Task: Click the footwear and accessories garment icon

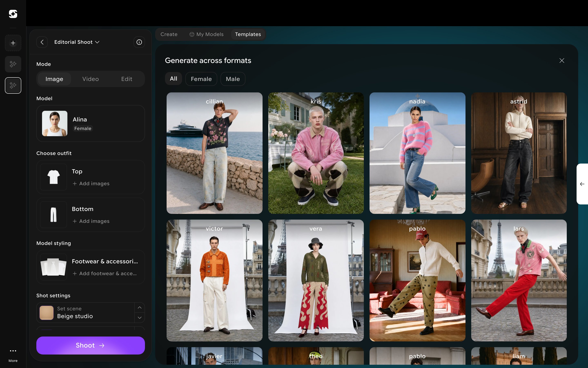Action: pos(53,267)
